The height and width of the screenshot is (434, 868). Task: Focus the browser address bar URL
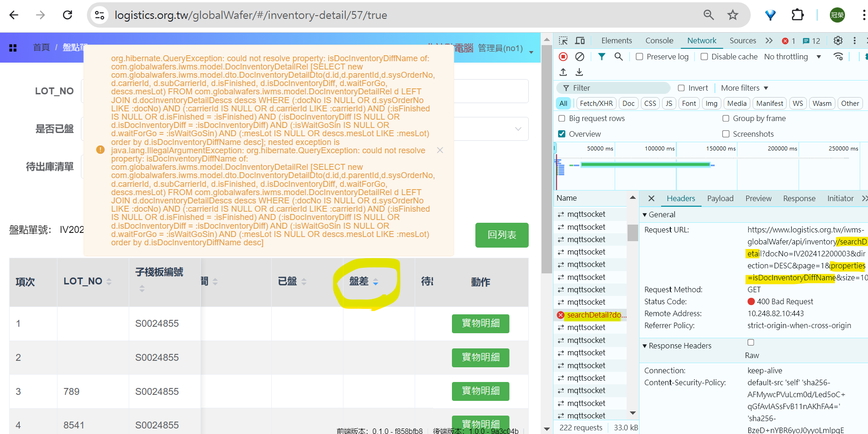tap(251, 15)
